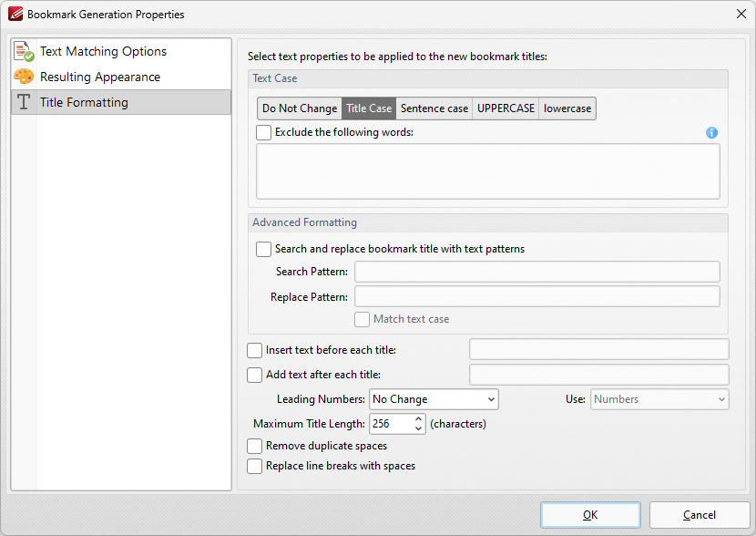The image size is (756, 536).
Task: Enable Insert text before each title
Action: click(x=254, y=350)
